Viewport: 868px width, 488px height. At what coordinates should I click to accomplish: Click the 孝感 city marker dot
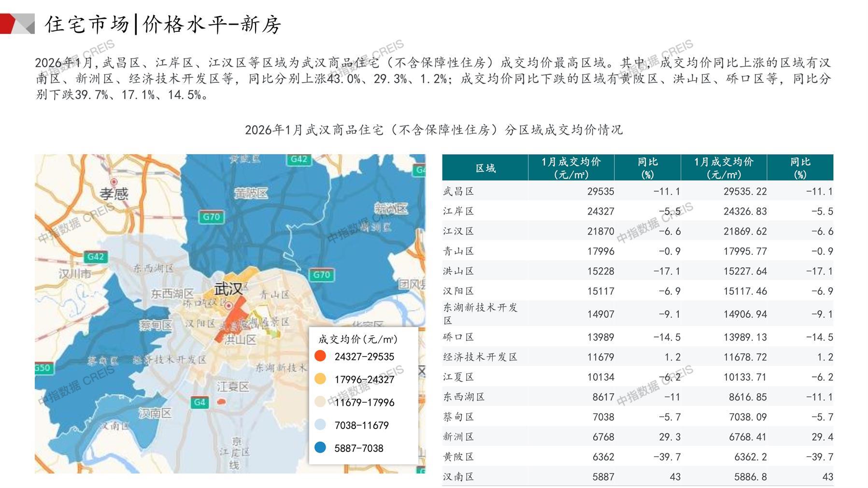114,182
